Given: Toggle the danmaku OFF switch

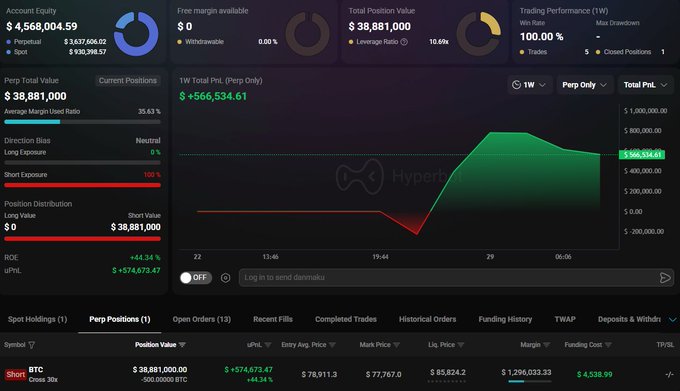Looking at the screenshot, I should 196,278.
